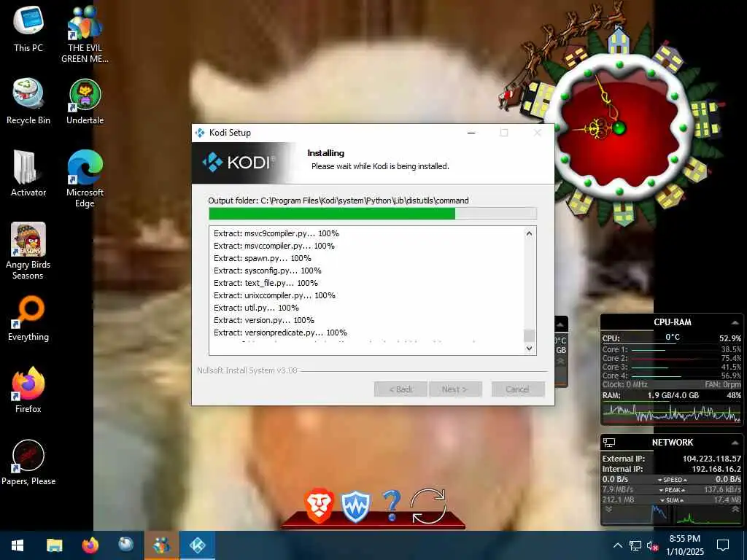Click the Kodi logo in setup title bar
The width and height of the screenshot is (747, 560).
coord(200,133)
